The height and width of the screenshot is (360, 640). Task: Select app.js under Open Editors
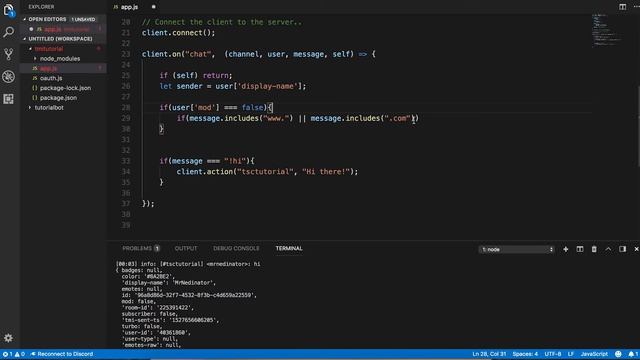pos(63,29)
